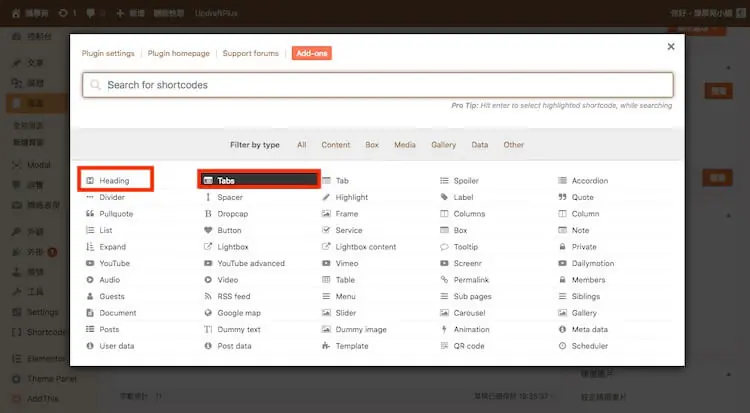Click the Permalink chain icon

[444, 279]
